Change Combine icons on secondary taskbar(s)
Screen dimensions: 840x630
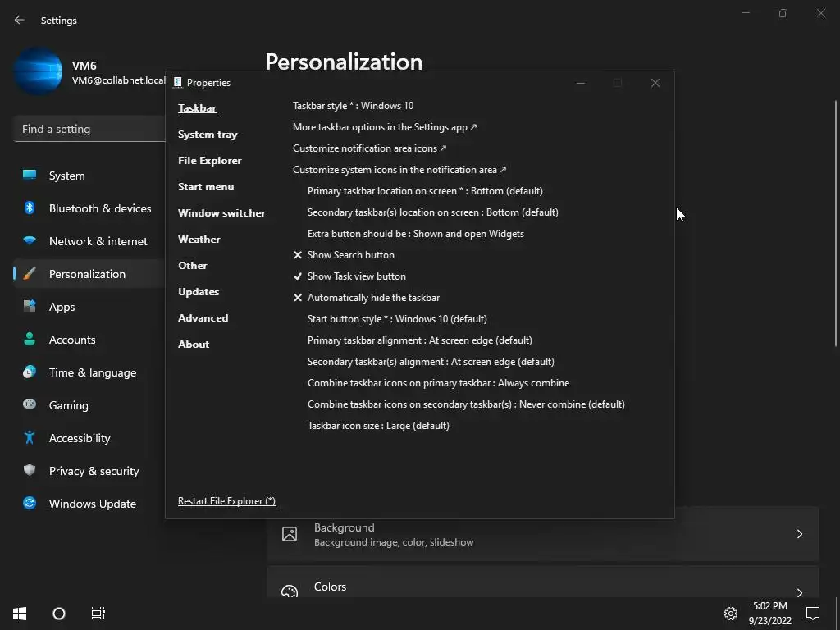(466, 404)
